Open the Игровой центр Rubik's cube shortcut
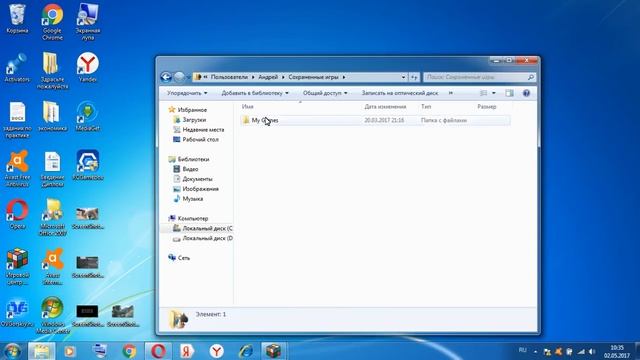Screen dimensions: 640x360 17,267
